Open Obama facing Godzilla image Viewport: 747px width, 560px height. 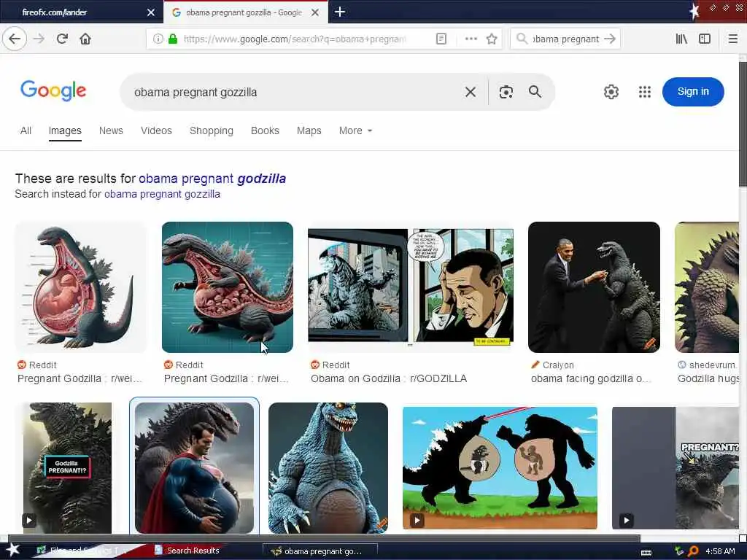(x=594, y=287)
